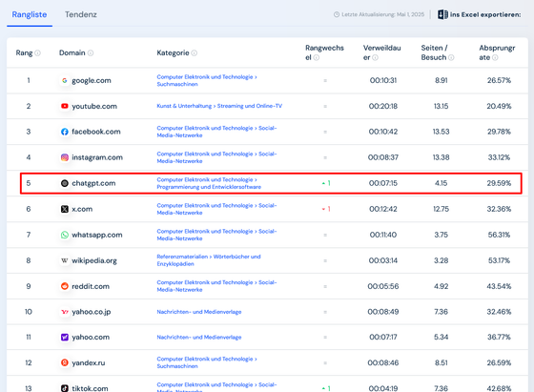534x392 pixels.
Task: Show info icon next to Seiten / Besuch
Action: click(x=451, y=57)
